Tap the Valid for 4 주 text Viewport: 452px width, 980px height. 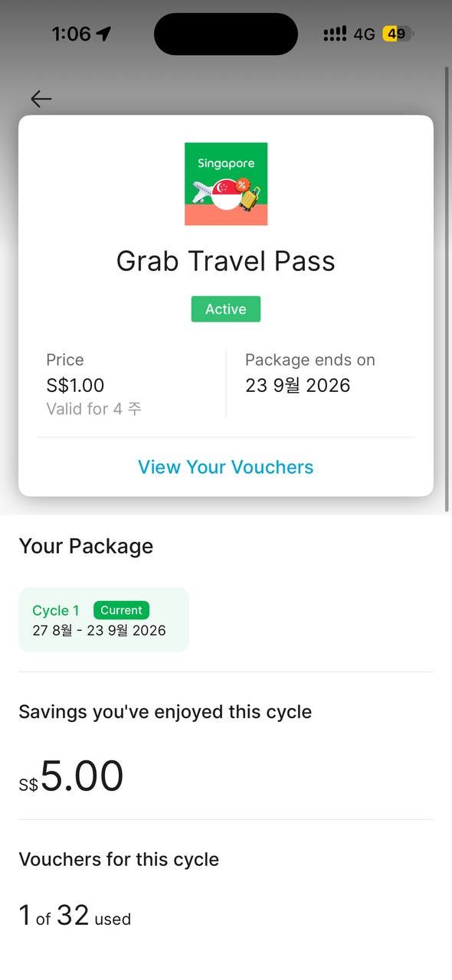pos(93,409)
